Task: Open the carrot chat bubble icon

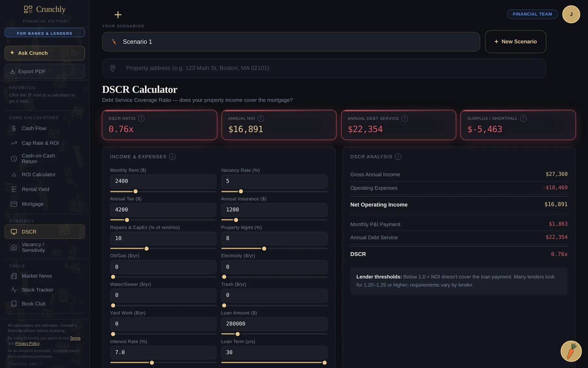Action: [x=571, y=351]
